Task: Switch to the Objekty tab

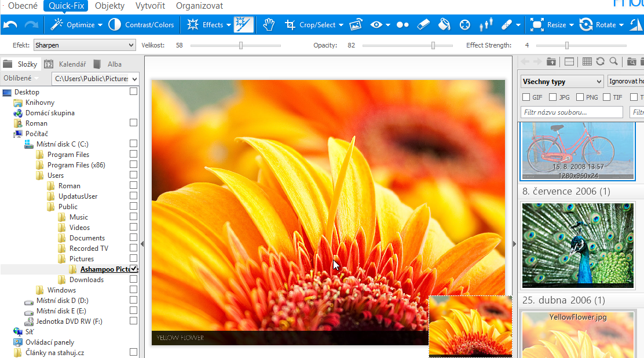Action: pos(109,6)
